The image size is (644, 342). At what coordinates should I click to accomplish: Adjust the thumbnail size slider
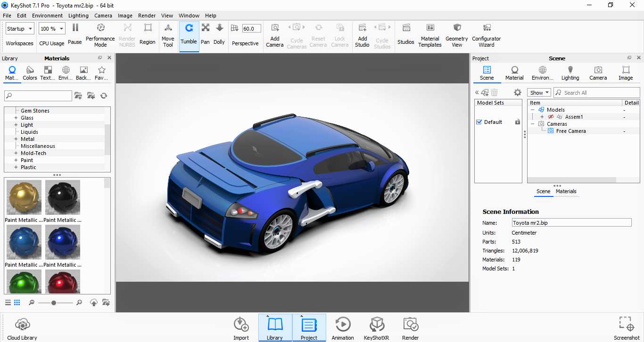tap(54, 303)
